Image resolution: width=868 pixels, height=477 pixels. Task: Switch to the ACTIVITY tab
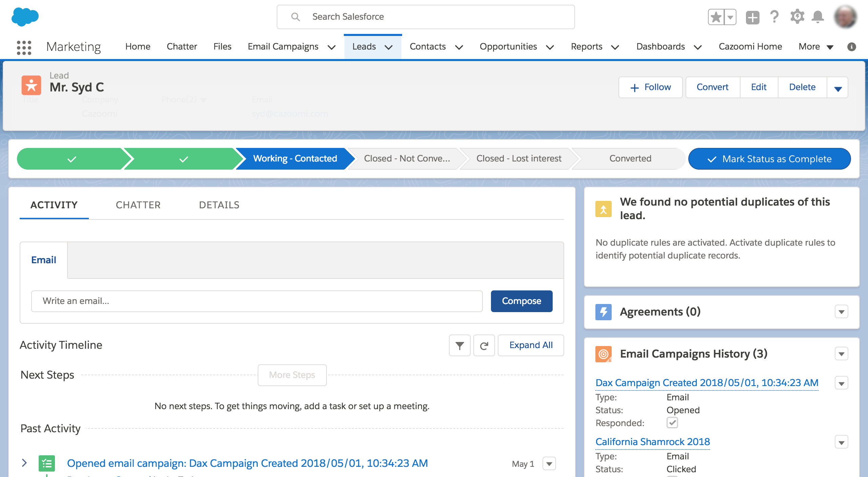click(54, 205)
